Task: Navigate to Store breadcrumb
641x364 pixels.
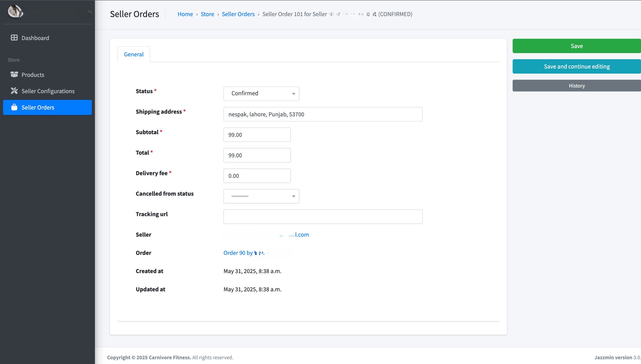Action: (207, 14)
